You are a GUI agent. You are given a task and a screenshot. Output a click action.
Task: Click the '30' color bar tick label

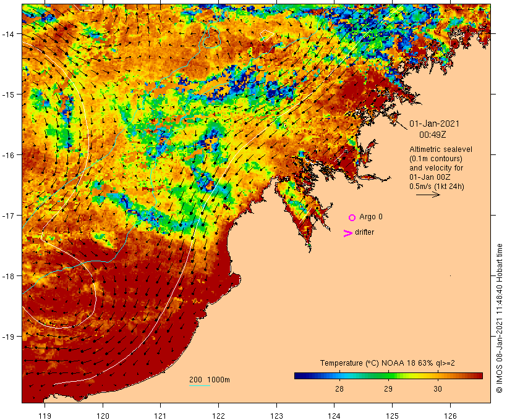point(438,388)
